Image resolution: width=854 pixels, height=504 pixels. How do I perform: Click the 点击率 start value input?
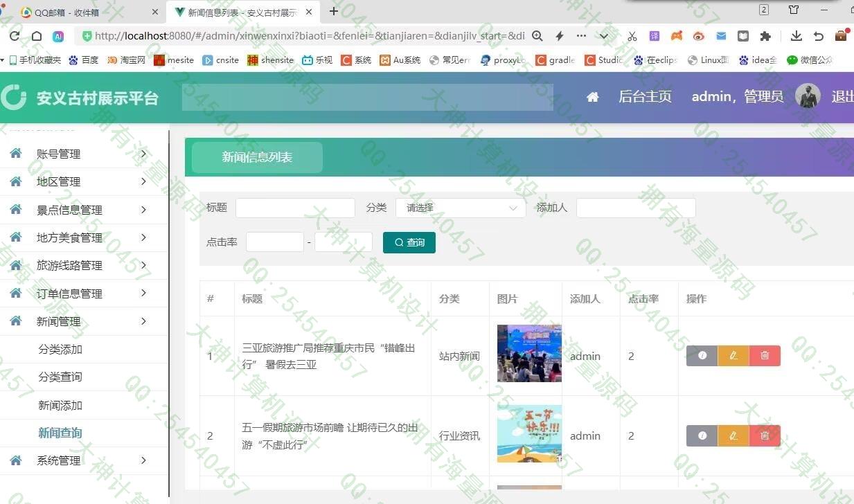point(275,242)
